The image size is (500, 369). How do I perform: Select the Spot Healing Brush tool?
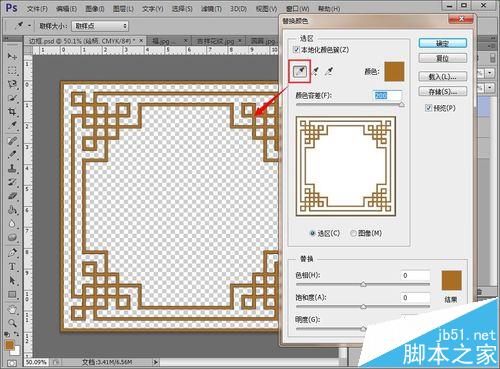(x=12, y=141)
